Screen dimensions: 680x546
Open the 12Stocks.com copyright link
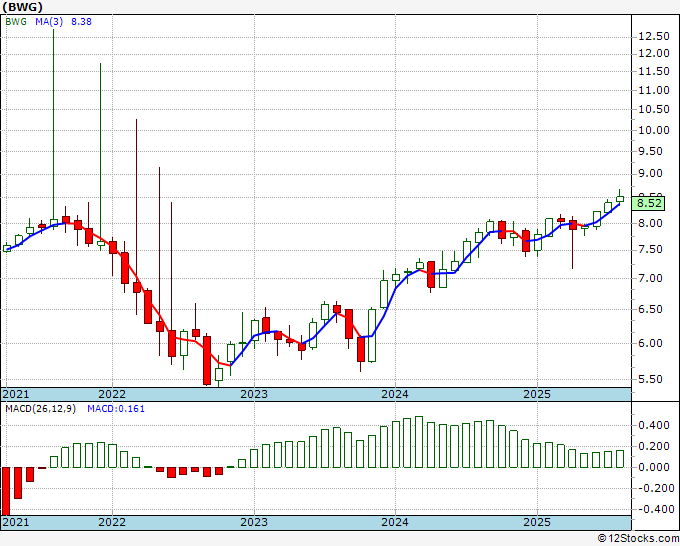pyautogui.click(x=638, y=539)
